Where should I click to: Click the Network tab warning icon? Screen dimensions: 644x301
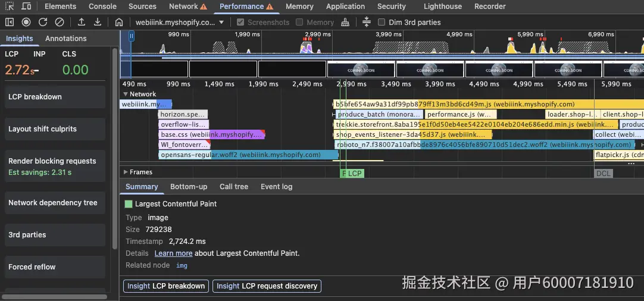[204, 7]
